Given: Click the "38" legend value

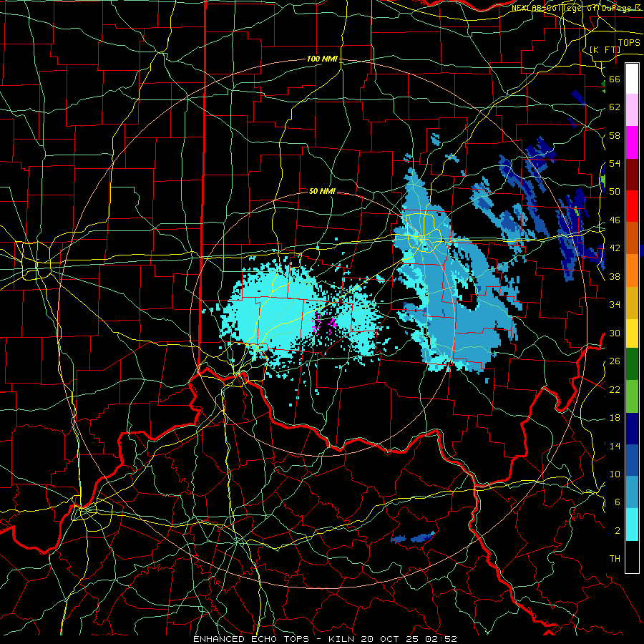Looking at the screenshot, I should [615, 276].
